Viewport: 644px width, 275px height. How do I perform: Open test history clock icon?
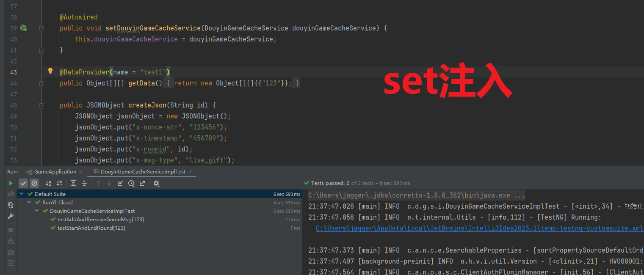click(x=131, y=183)
